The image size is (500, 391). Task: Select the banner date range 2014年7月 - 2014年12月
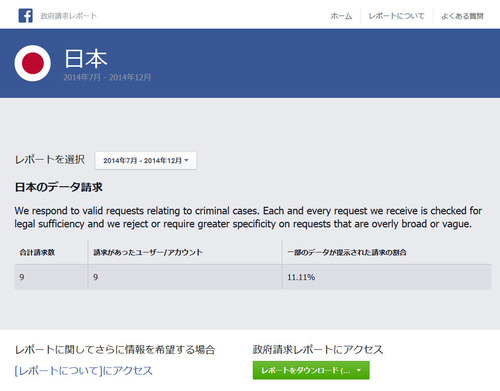(x=107, y=77)
